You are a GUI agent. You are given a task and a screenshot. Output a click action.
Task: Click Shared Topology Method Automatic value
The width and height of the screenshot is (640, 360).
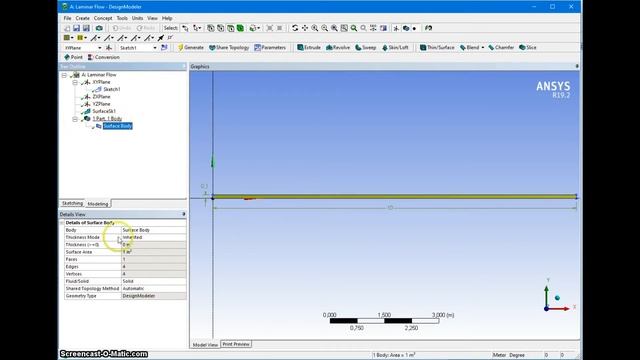154,289
